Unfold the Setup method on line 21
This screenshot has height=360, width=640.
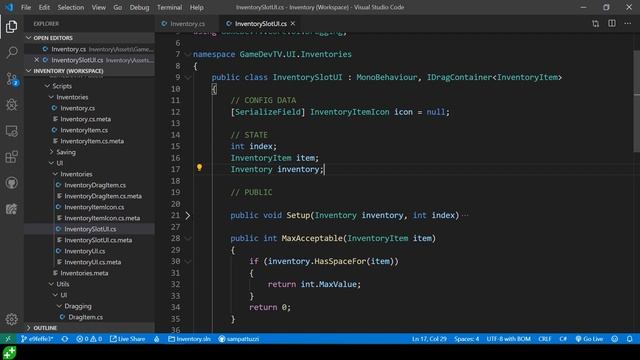pyautogui.click(x=188, y=215)
